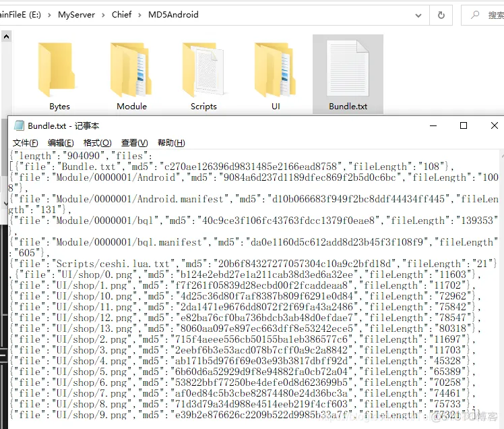The height and width of the screenshot is (429, 504).
Task: Maximize the Bundle.txt Notepad window
Action: point(463,125)
